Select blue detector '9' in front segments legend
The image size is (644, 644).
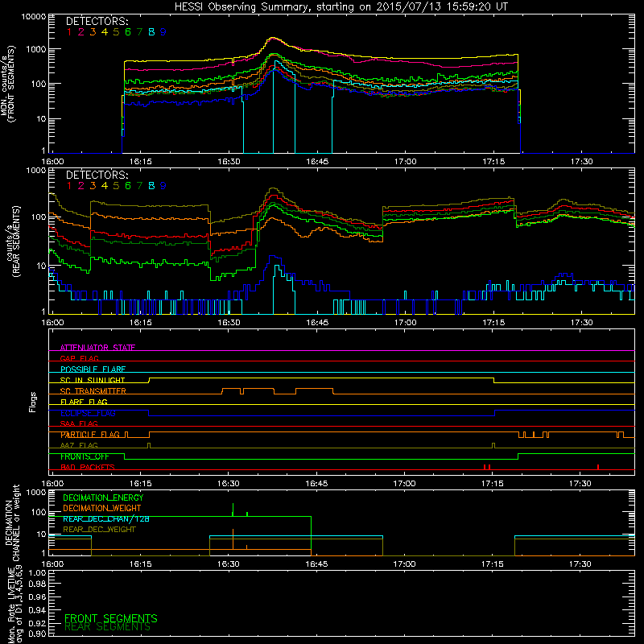(163, 32)
